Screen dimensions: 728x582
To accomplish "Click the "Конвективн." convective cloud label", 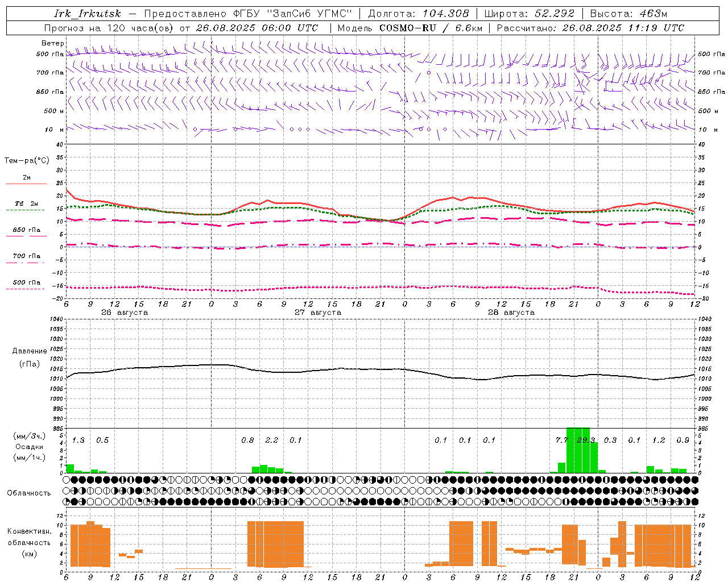I will click(30, 531).
